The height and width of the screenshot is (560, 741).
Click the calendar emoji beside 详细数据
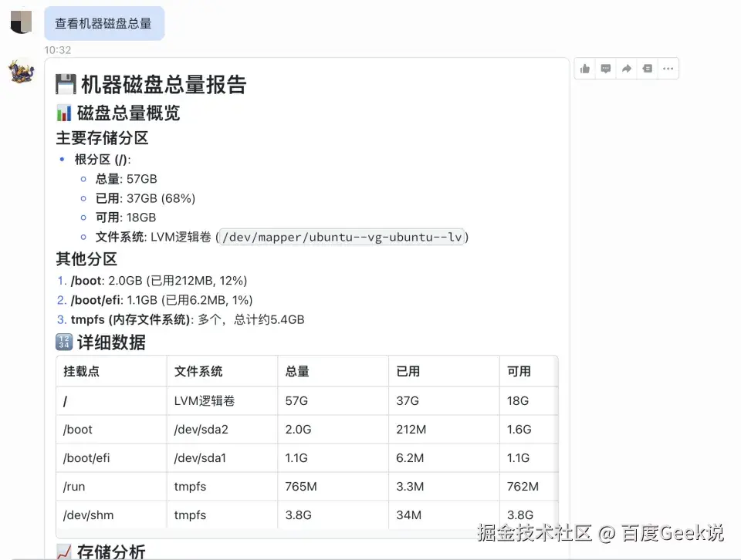pos(64,342)
